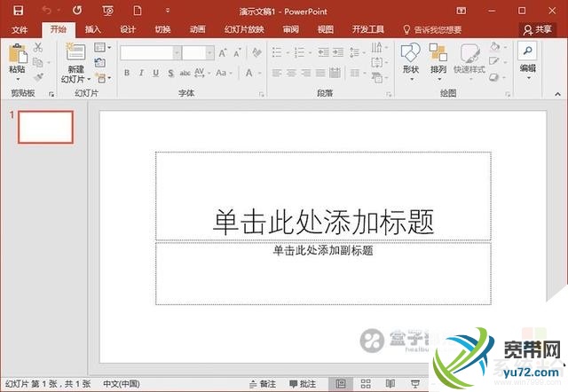568x392 pixels.
Task: Toggle text Shadow (S) formatting
Action: coord(170,73)
